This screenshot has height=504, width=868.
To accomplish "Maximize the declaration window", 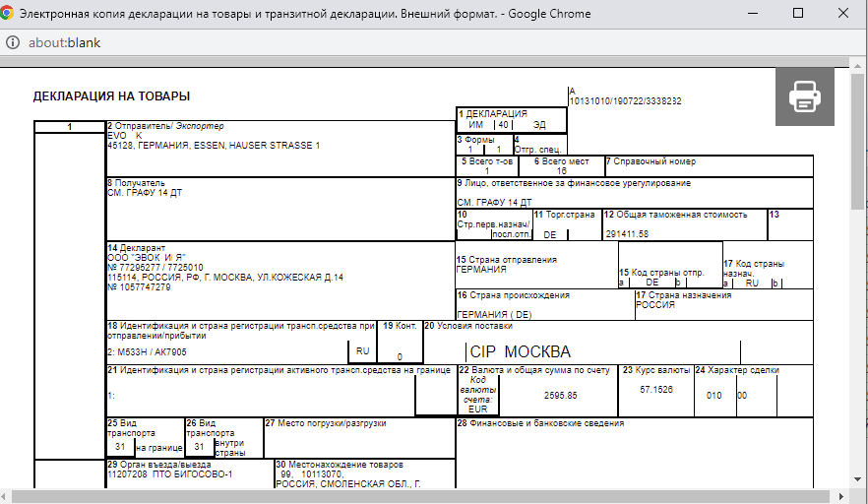I will pyautogui.click(x=798, y=14).
